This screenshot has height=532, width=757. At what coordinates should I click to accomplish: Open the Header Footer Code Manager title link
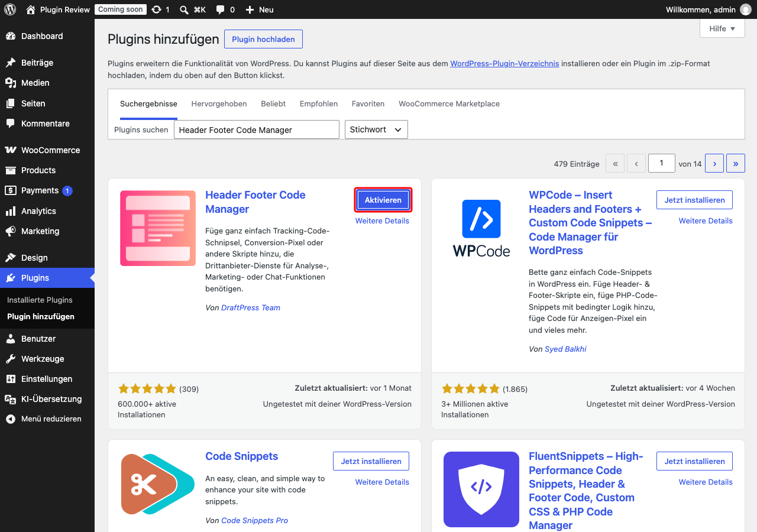255,202
